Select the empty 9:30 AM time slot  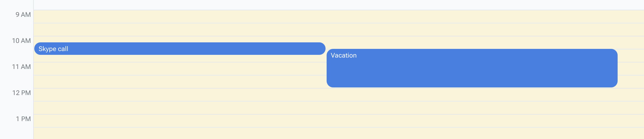(339, 30)
